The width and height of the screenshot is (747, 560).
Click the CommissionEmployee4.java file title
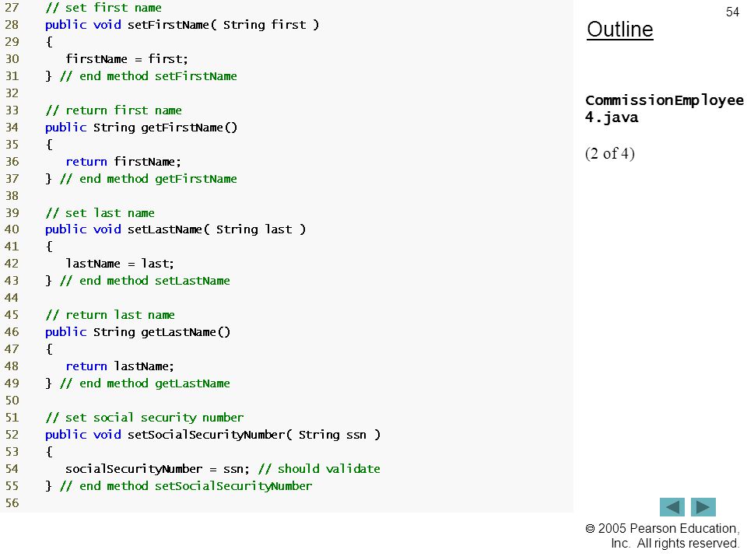[x=664, y=109]
